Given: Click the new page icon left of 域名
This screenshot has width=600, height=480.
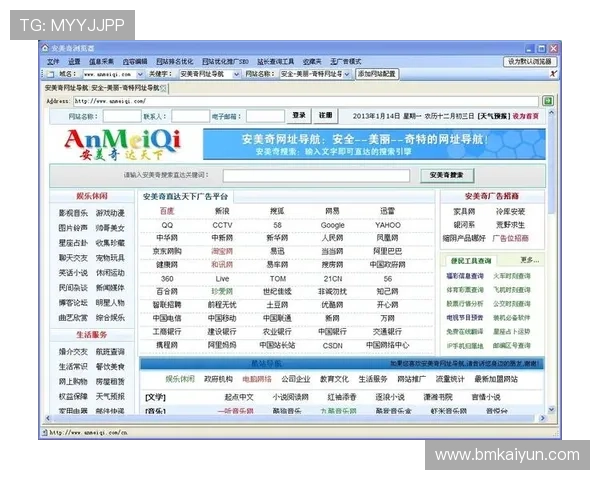Looking at the screenshot, I should pos(50,74).
